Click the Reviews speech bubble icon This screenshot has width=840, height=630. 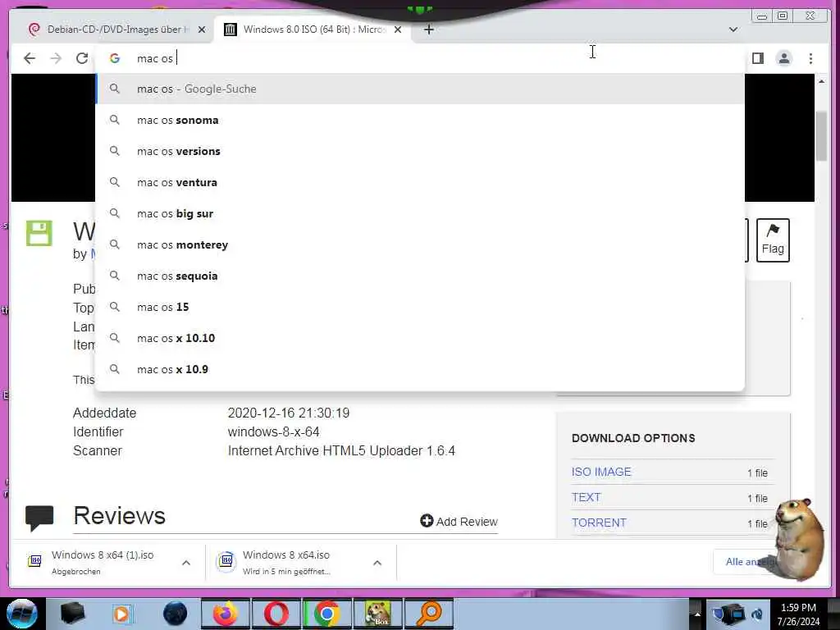39,518
